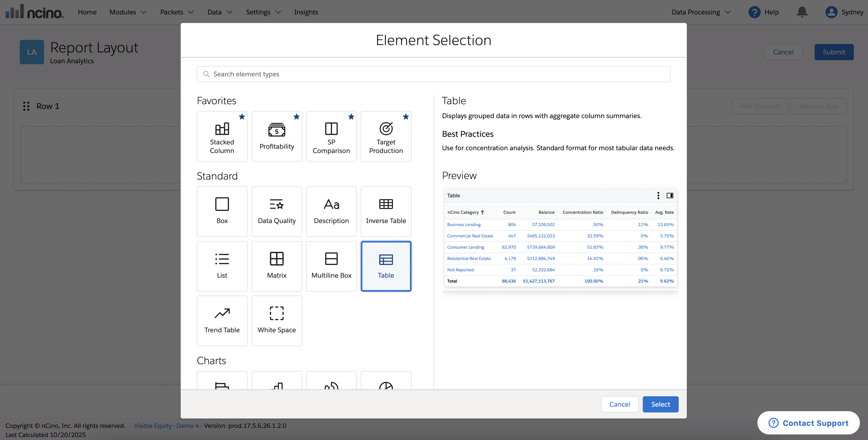Select the Stacked Column element tile
868x440 pixels.
tap(222, 136)
